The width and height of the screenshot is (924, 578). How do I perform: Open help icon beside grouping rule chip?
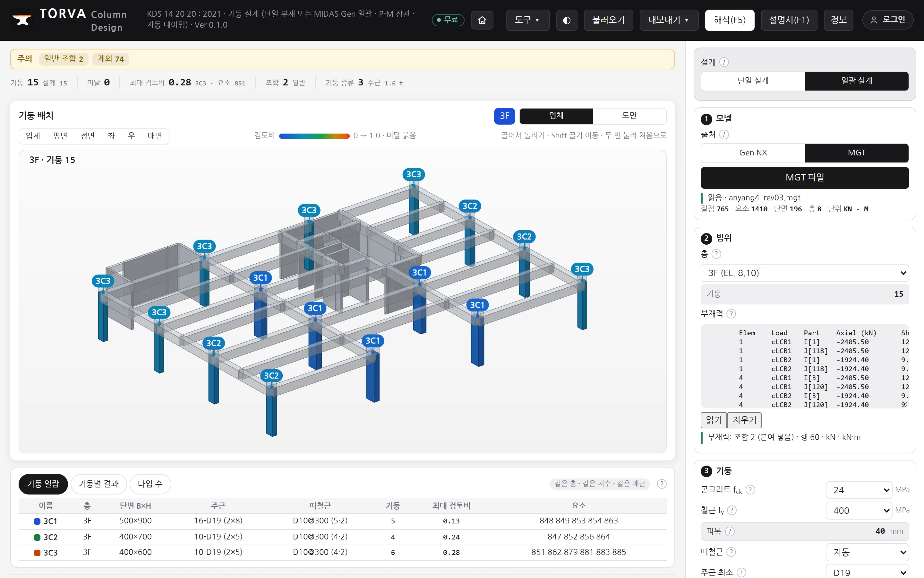click(x=662, y=484)
